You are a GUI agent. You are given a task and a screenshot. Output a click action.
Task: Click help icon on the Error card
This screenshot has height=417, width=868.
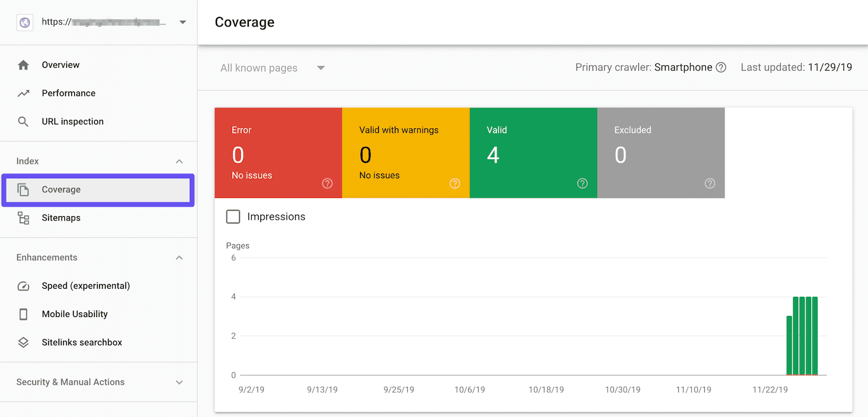tap(328, 183)
